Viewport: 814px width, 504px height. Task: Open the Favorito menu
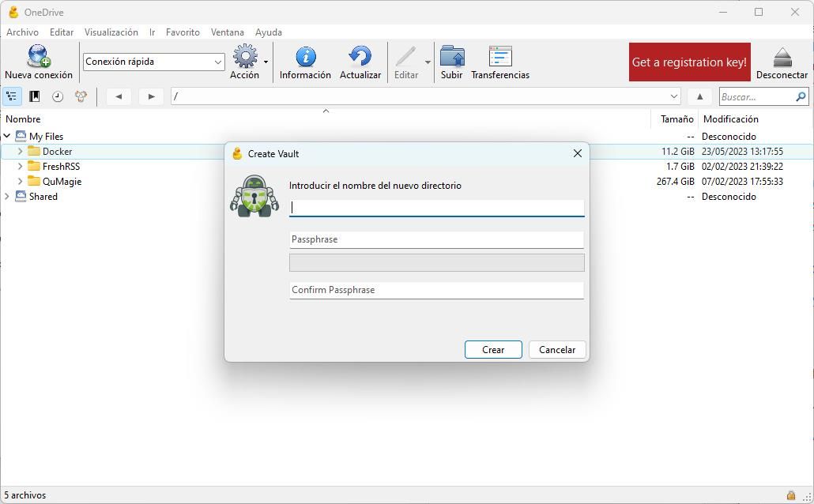pos(183,32)
